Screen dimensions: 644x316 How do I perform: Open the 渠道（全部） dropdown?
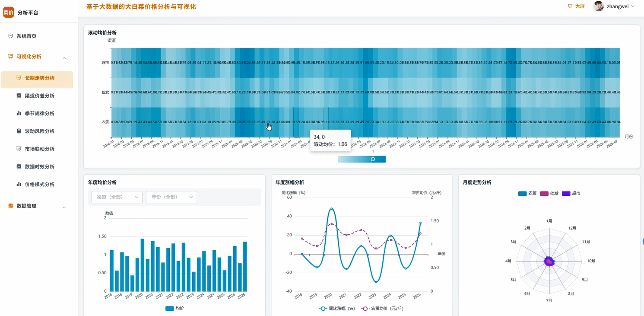click(x=117, y=197)
